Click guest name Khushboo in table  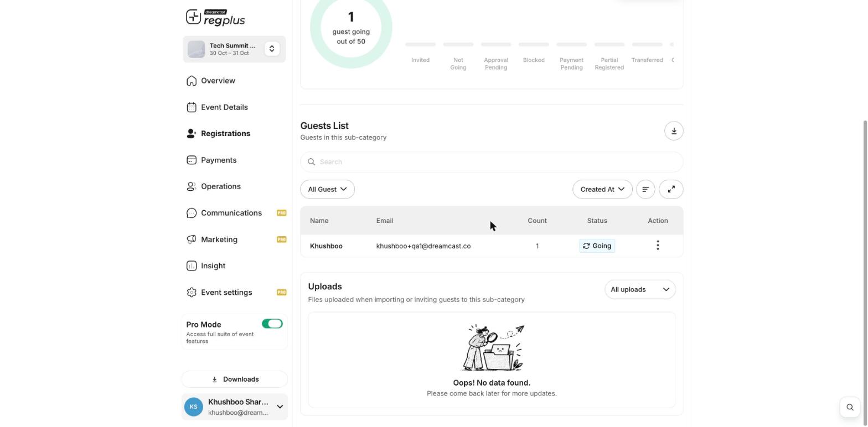(x=326, y=246)
